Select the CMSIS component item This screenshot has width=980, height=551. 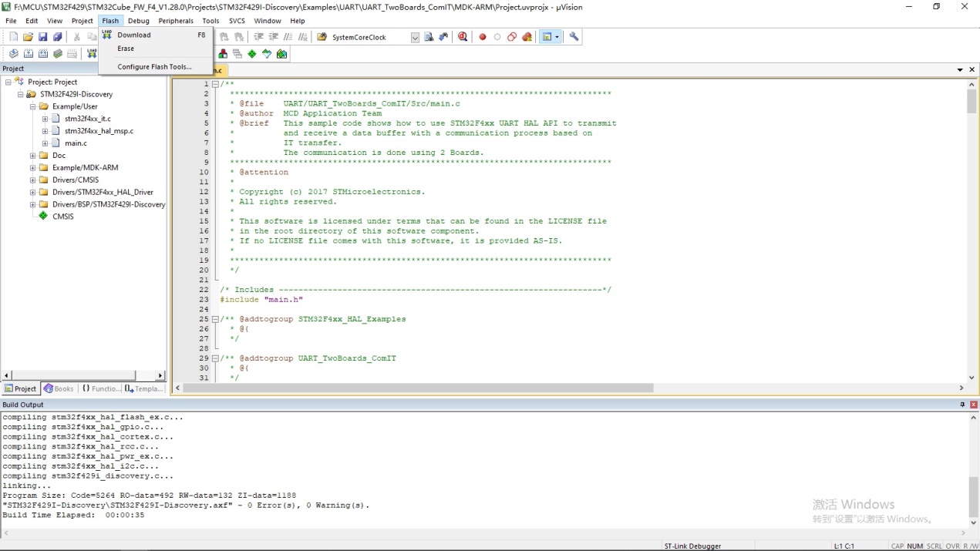63,217
